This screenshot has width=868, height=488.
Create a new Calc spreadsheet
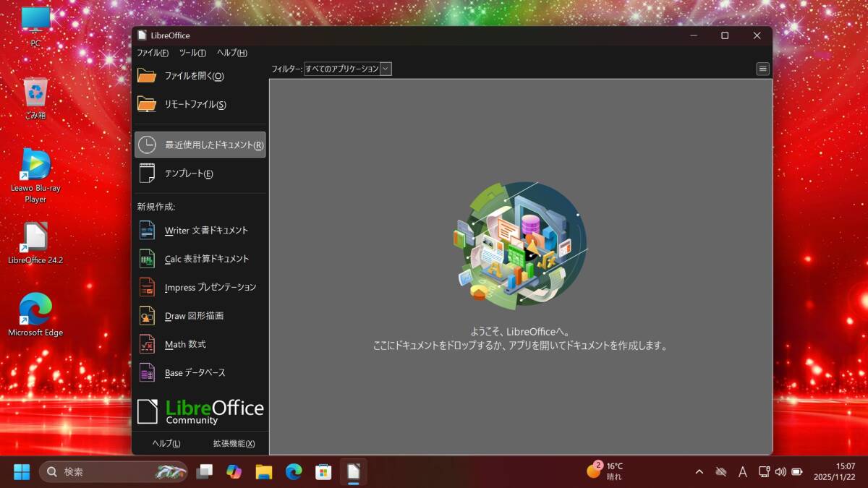(x=206, y=259)
